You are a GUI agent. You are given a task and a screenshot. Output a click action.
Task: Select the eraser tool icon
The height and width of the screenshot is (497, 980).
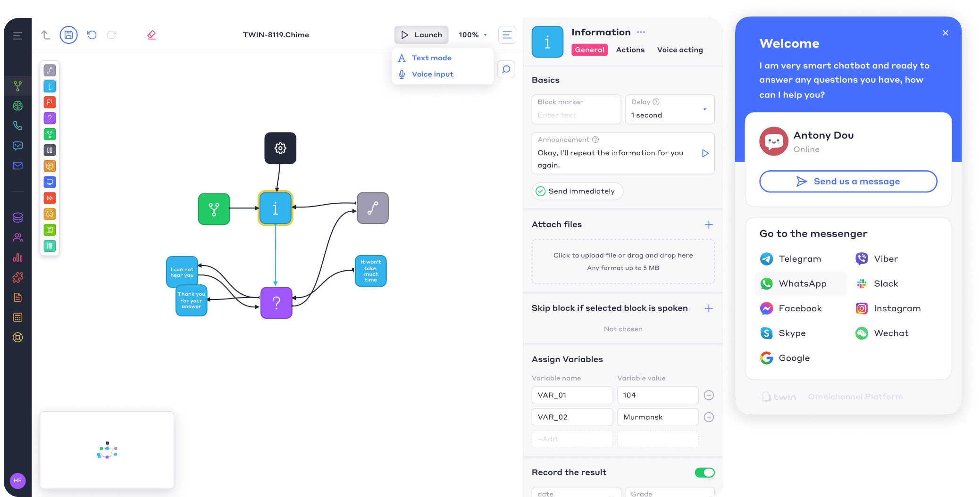pyautogui.click(x=151, y=35)
